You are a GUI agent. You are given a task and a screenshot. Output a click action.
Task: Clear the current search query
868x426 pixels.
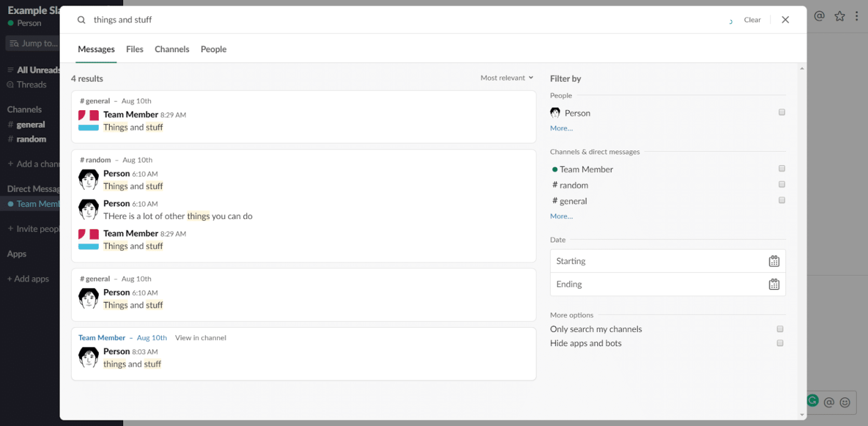tap(752, 19)
